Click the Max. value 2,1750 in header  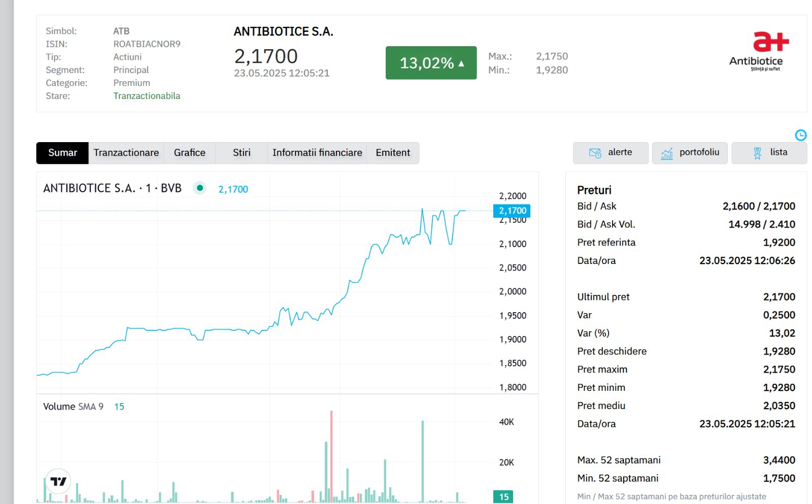click(552, 56)
